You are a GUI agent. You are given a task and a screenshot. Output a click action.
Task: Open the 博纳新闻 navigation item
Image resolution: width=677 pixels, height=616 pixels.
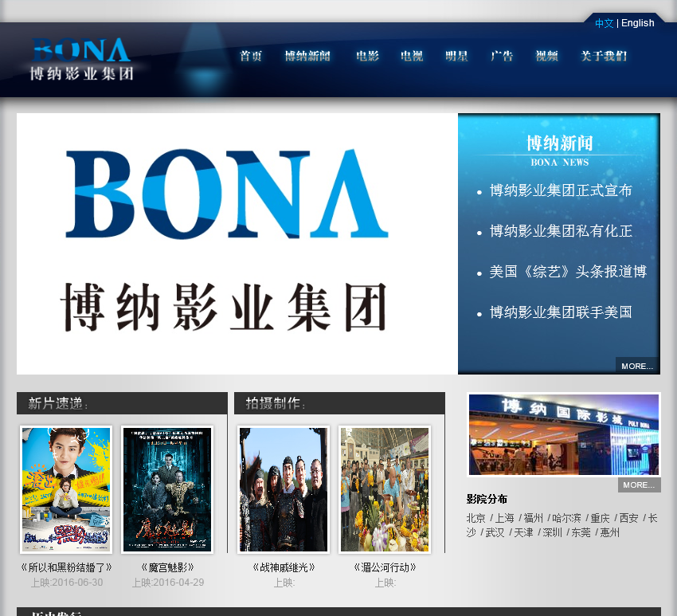(307, 56)
